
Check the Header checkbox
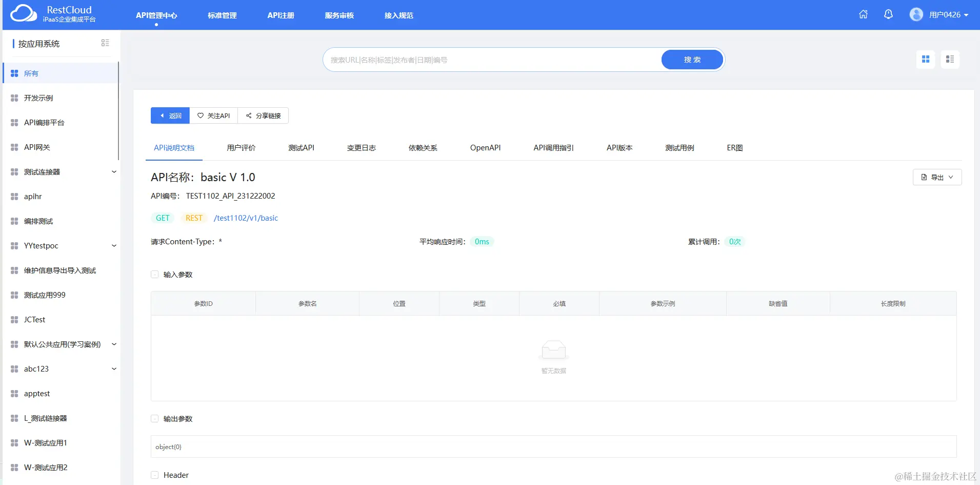click(x=155, y=475)
